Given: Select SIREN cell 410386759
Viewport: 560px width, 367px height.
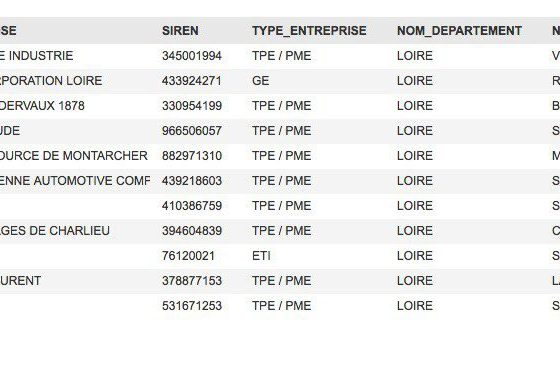Looking at the screenshot, I should click(x=192, y=206).
